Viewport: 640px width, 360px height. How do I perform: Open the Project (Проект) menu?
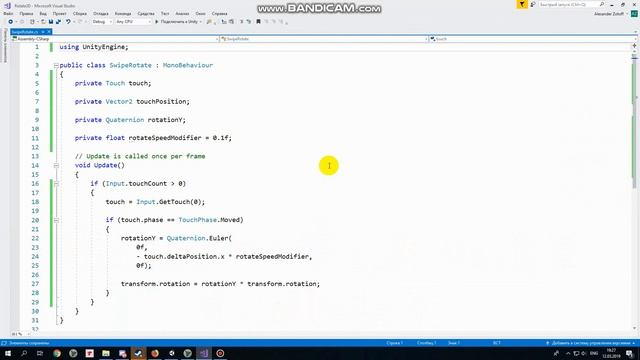pos(60,13)
